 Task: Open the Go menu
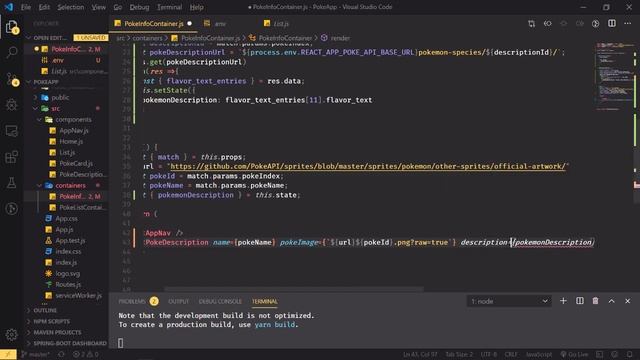(118, 7)
